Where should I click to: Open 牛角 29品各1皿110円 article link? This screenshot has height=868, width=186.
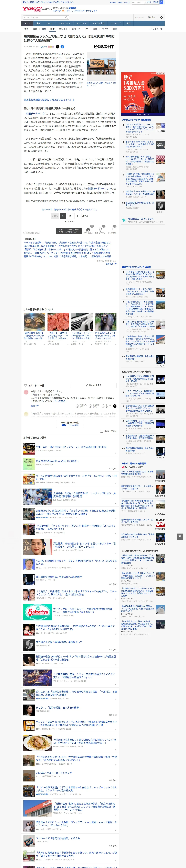click(71, 447)
